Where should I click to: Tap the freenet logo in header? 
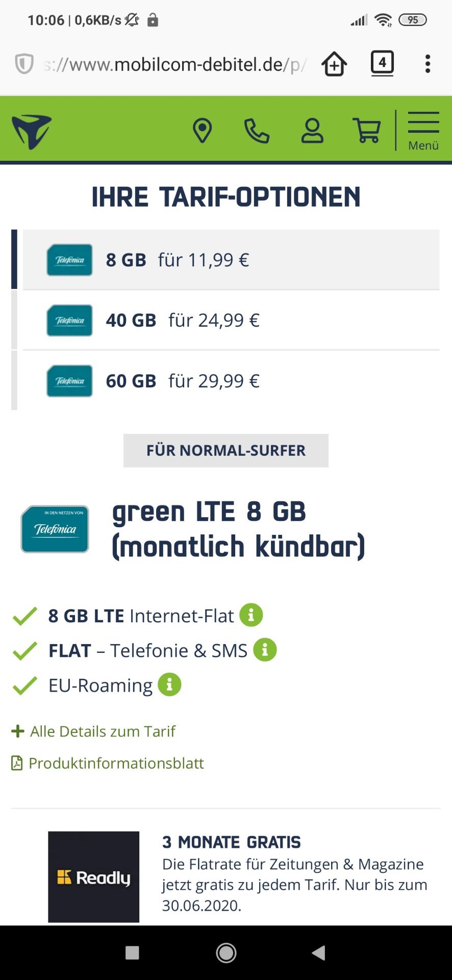click(32, 132)
